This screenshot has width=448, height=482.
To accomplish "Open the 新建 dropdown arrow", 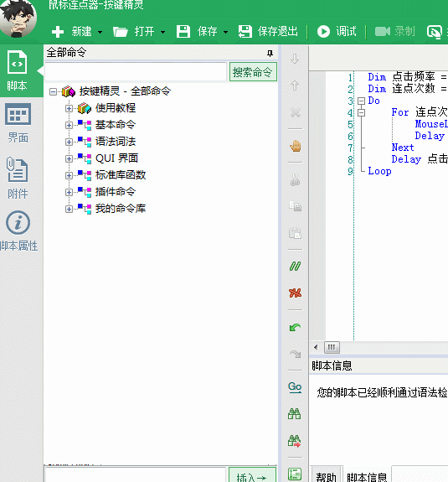I will [100, 32].
